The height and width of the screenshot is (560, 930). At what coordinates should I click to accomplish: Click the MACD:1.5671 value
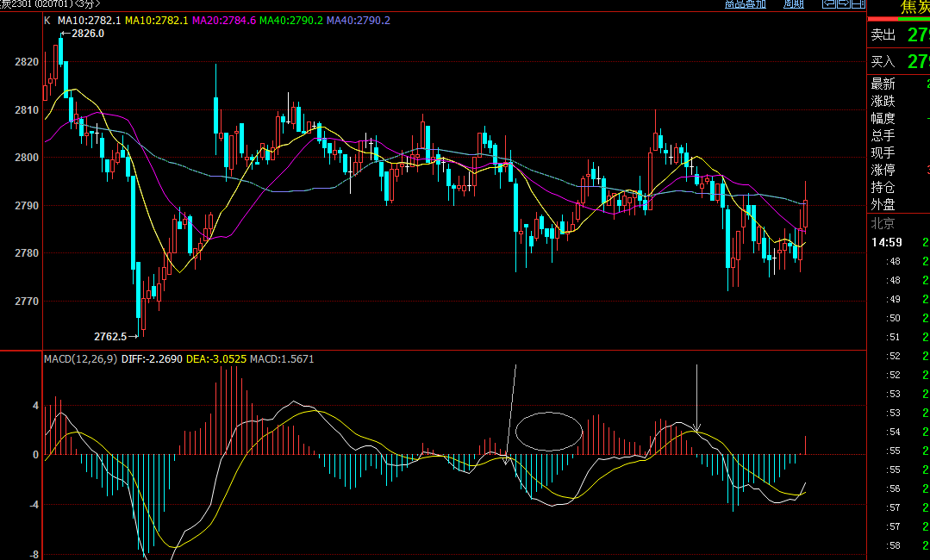click(282, 359)
